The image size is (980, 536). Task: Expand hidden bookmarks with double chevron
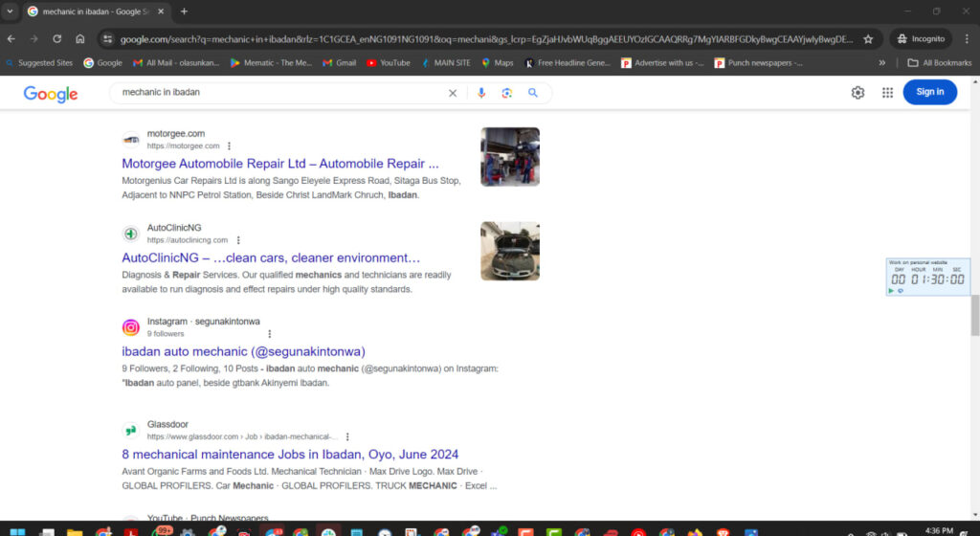point(881,63)
